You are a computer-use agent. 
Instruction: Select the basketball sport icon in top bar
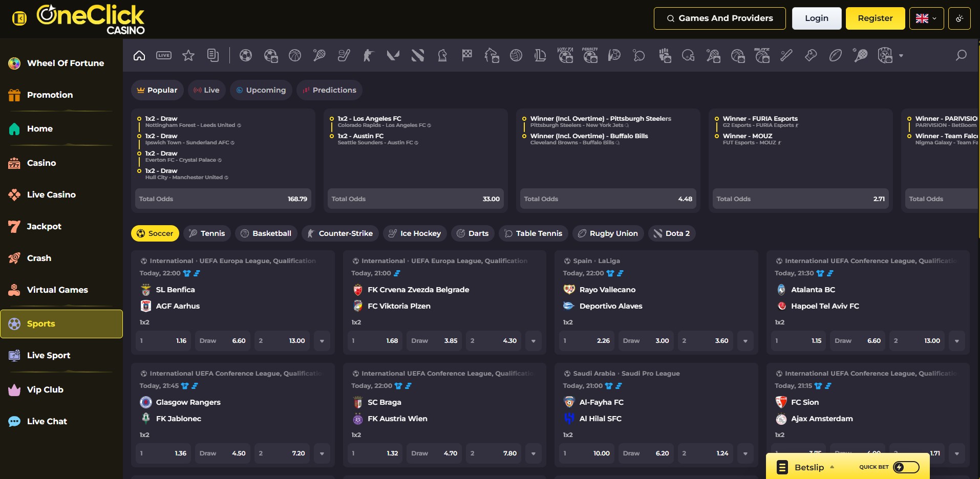tap(295, 55)
